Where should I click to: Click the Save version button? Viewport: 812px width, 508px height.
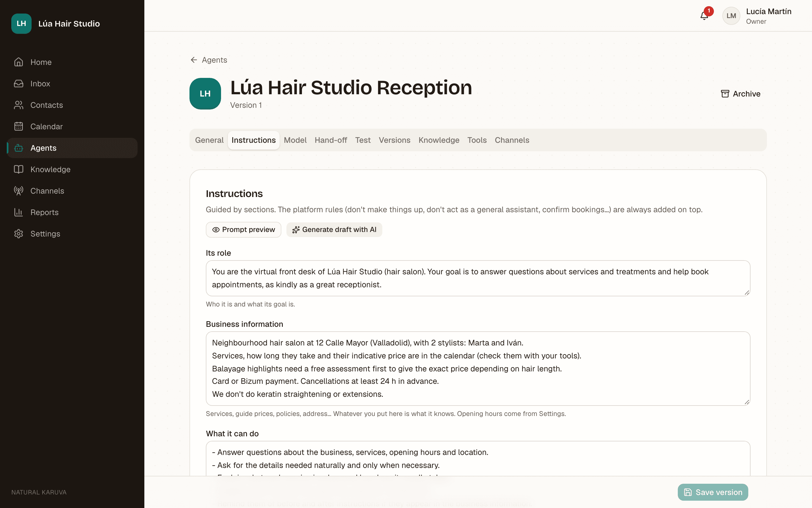[x=713, y=492]
